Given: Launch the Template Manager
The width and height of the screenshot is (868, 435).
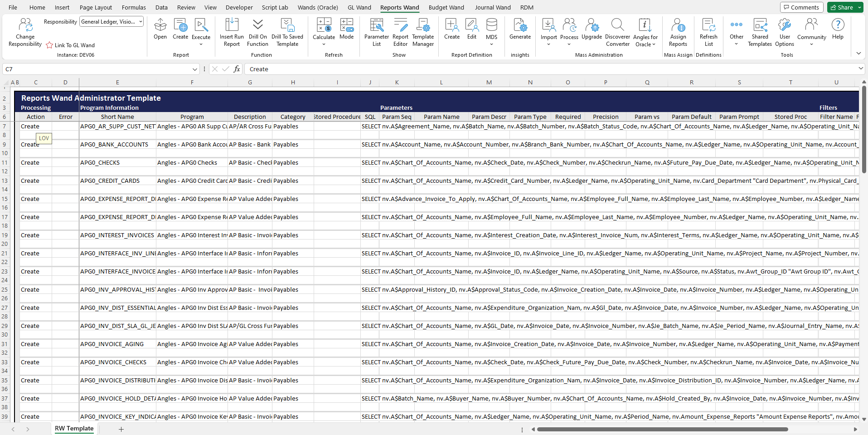Looking at the screenshot, I should pyautogui.click(x=422, y=32).
